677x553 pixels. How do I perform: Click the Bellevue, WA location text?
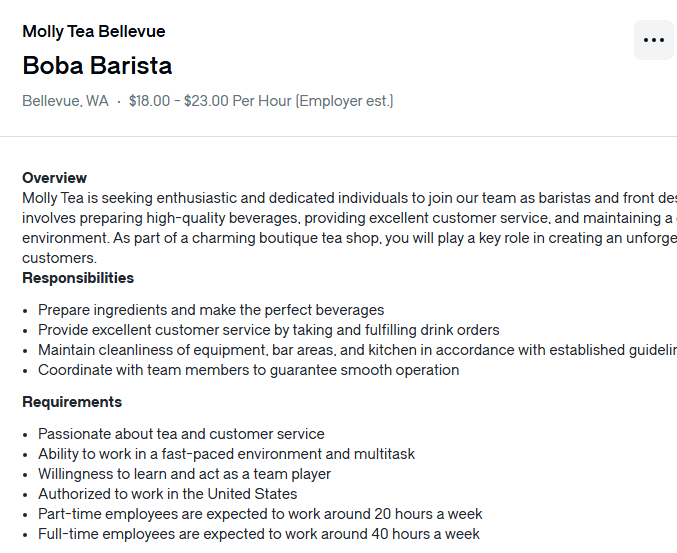(65, 101)
